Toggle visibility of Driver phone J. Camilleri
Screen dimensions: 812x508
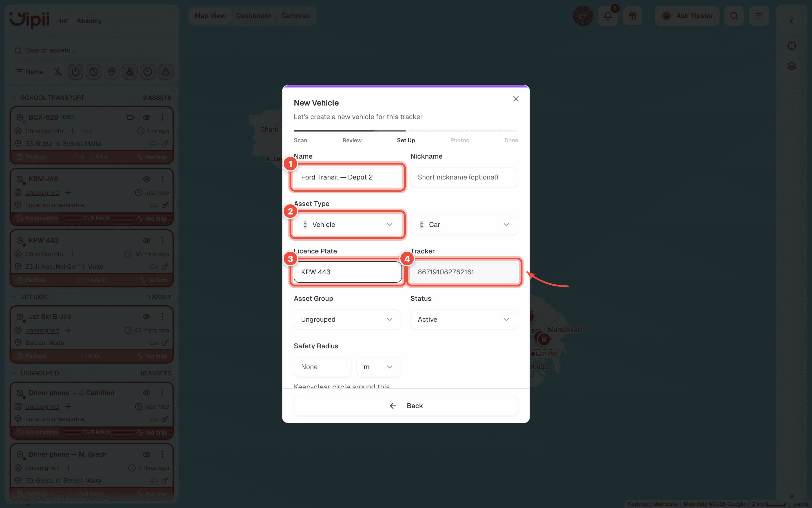(147, 393)
